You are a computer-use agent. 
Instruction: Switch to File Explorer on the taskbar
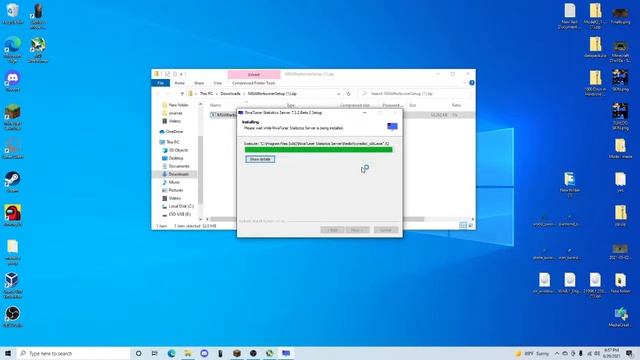[188, 353]
